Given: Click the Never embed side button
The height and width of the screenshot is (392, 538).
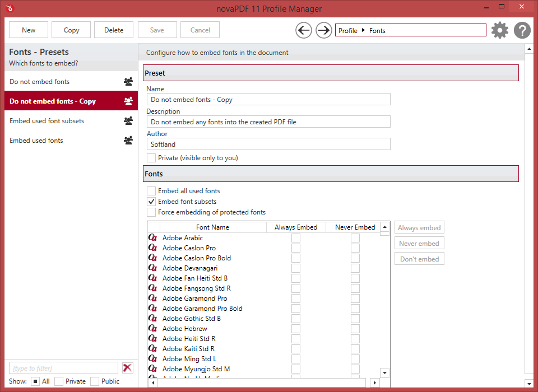Looking at the screenshot, I should 419,243.
